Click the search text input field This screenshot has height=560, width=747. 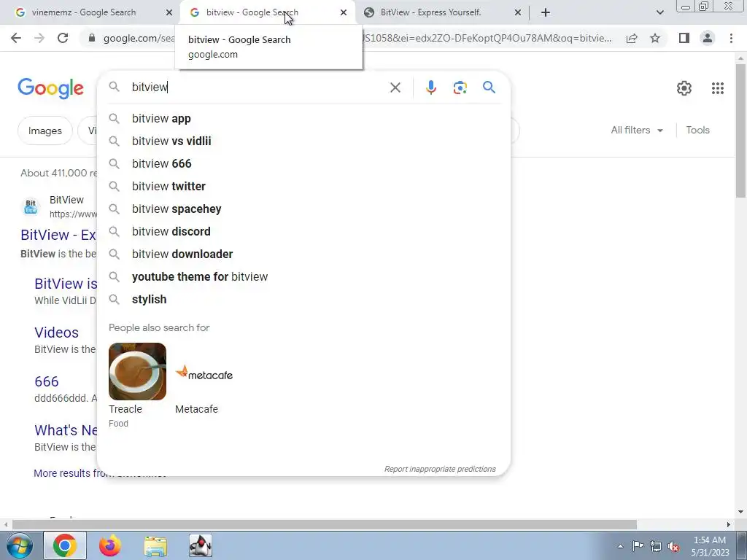[x=258, y=87]
